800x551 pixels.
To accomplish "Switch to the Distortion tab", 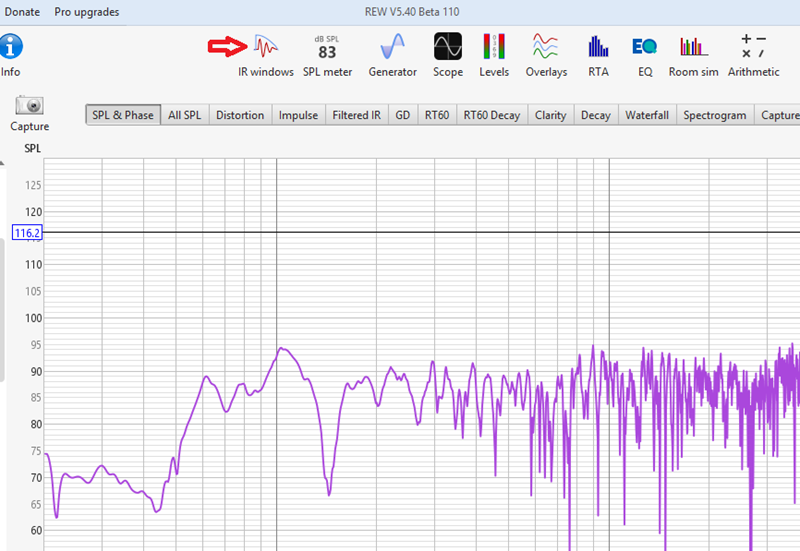I will coord(240,115).
